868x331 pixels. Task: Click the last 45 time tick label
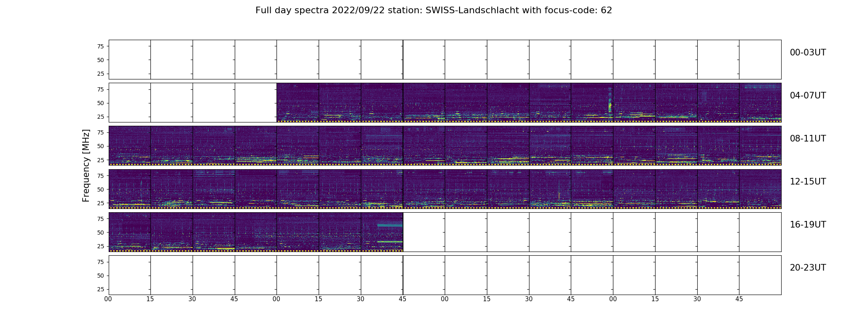[739, 299]
